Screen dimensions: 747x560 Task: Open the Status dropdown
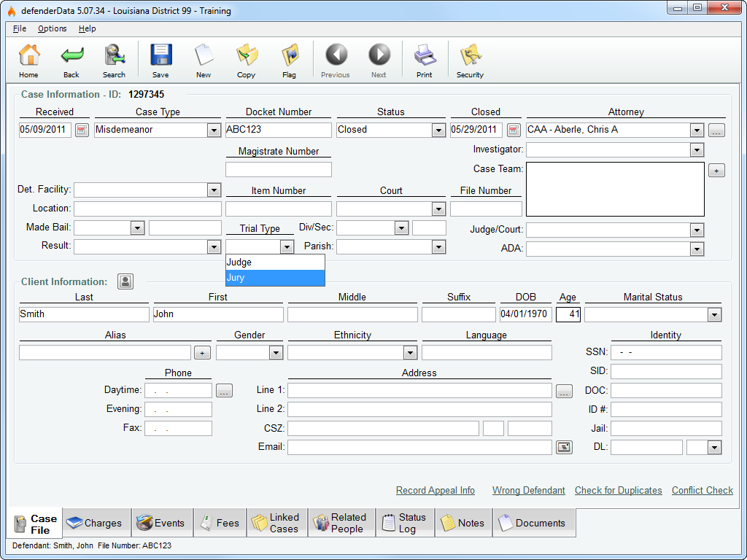point(438,130)
